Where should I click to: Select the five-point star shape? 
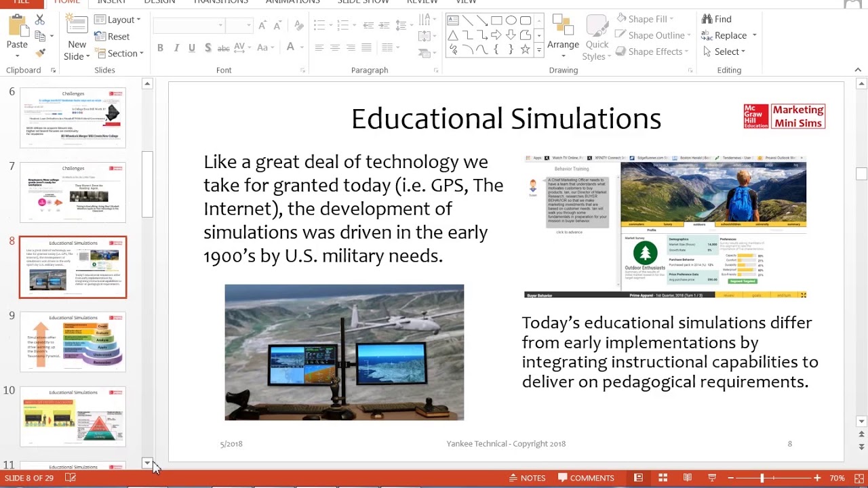click(525, 50)
